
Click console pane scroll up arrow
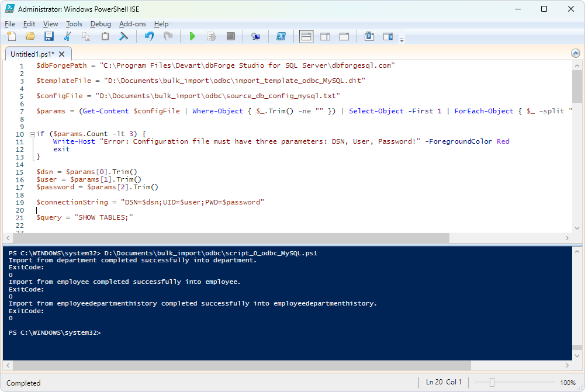[x=577, y=252]
